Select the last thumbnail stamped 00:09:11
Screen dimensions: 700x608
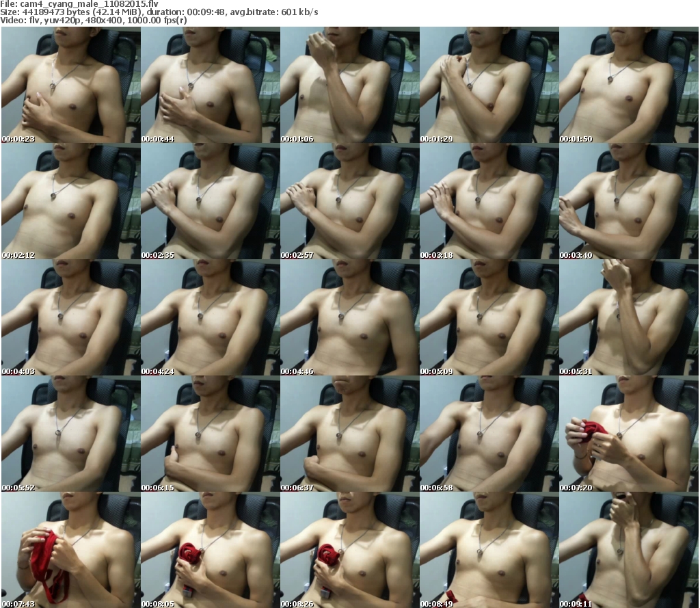[x=629, y=550]
